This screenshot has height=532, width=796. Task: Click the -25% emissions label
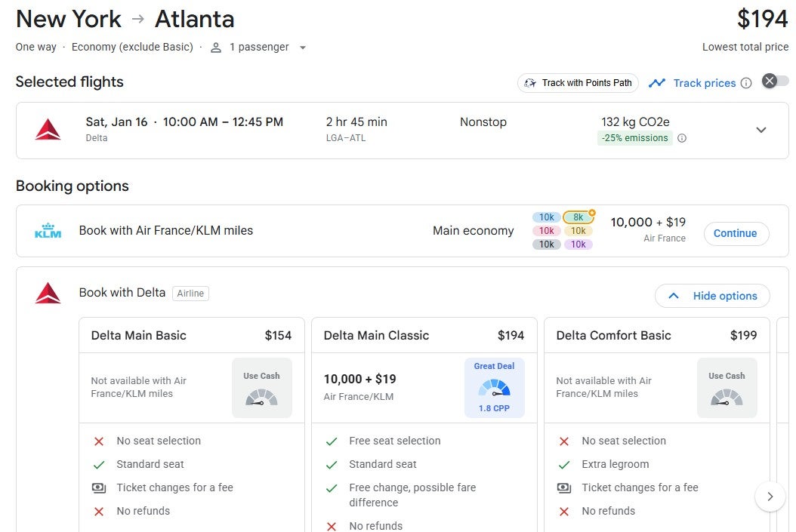634,138
